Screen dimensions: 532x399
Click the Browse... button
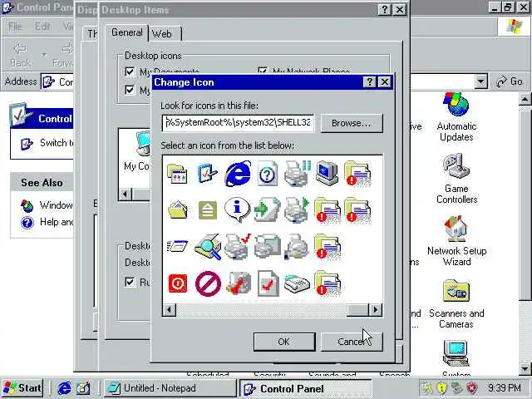352,123
